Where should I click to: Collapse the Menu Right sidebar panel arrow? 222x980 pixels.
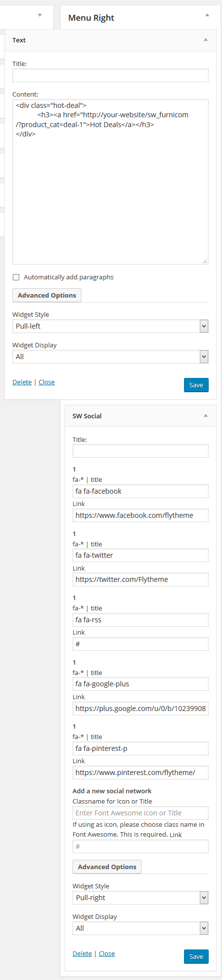(x=207, y=15)
